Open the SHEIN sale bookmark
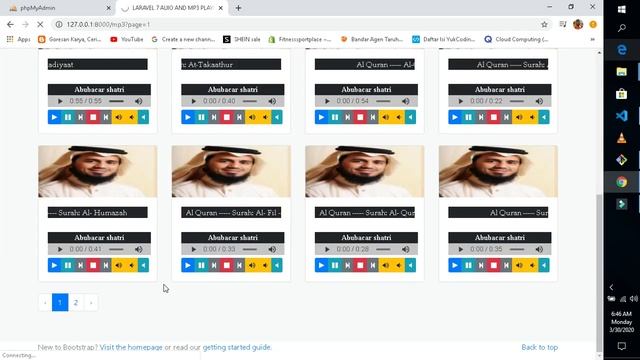The image size is (640, 360). (242, 39)
